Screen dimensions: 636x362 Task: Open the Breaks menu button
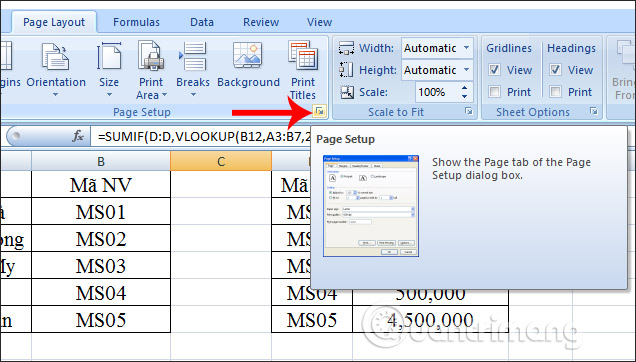[193, 70]
